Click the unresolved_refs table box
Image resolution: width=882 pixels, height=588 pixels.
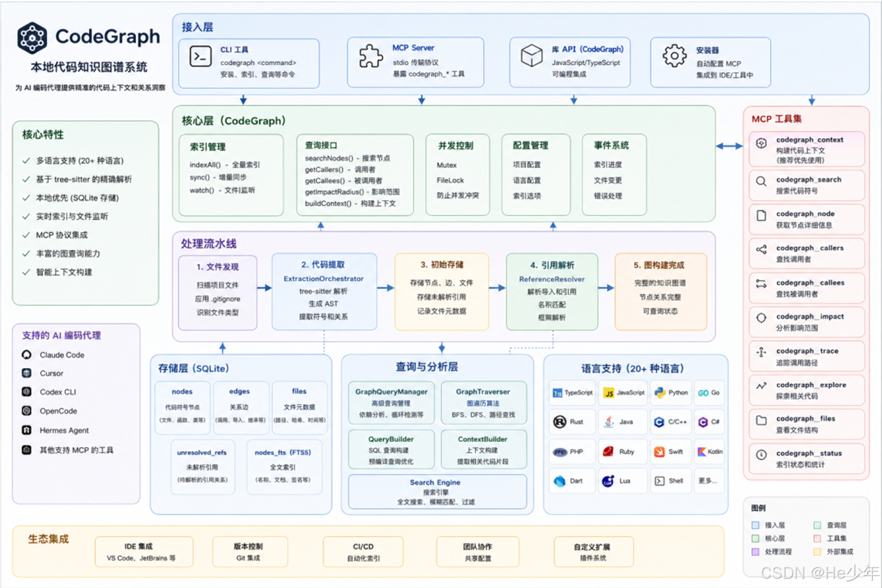click(202, 466)
